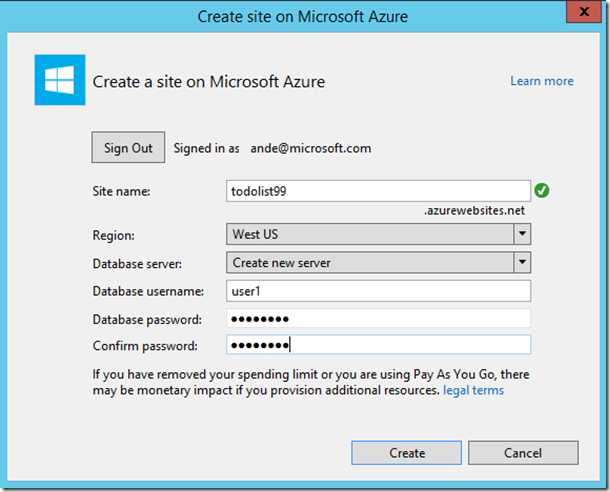Expand the Database server dropdown arrow
The width and height of the screenshot is (610, 492).
tap(522, 262)
